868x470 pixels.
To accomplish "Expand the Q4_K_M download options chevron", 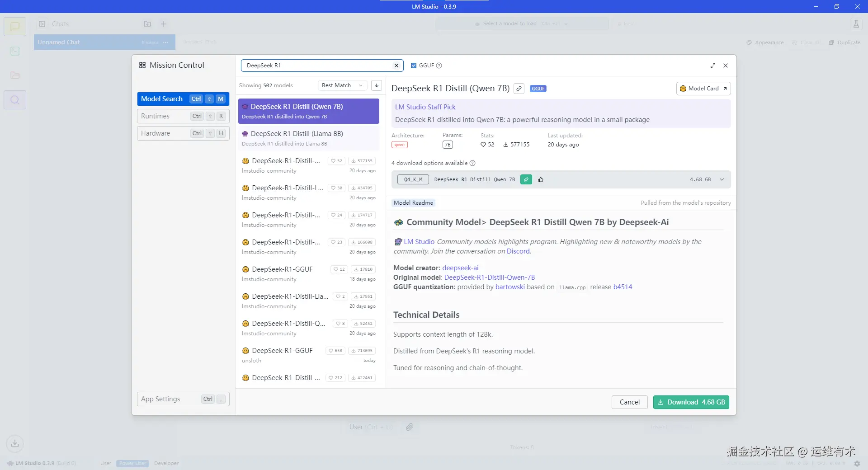I will [722, 179].
